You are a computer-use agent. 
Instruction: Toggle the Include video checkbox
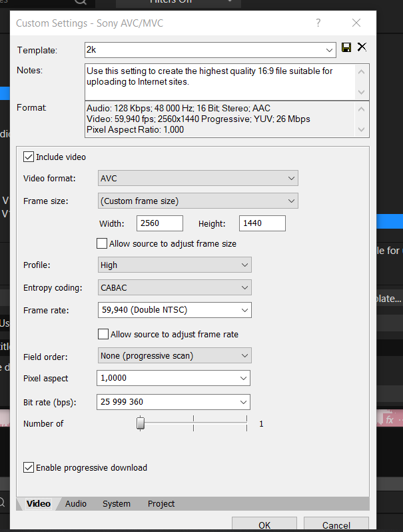pos(29,157)
